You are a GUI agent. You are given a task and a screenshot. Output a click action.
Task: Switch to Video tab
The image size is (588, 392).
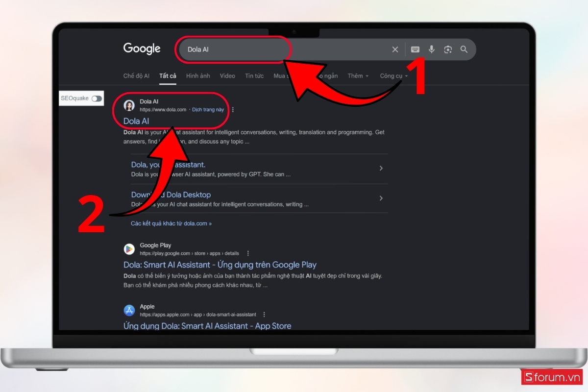(x=227, y=76)
